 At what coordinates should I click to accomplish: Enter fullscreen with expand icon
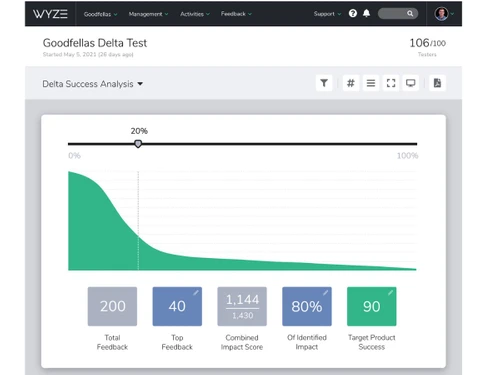(x=391, y=83)
